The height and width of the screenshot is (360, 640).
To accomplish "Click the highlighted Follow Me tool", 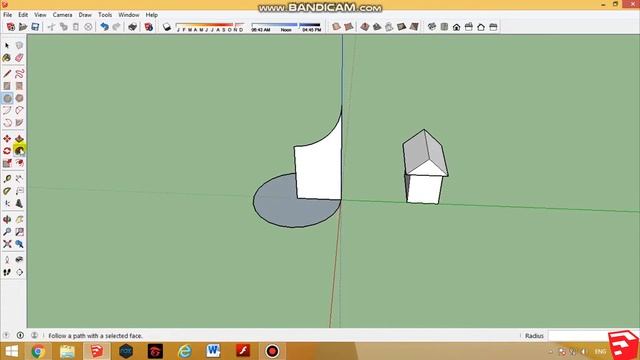I will pyautogui.click(x=19, y=151).
